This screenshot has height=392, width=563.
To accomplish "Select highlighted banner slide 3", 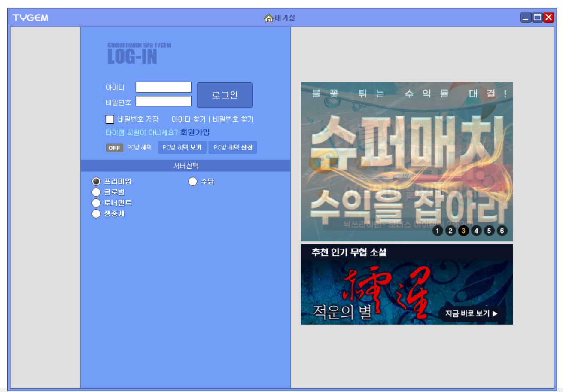I will (x=463, y=231).
